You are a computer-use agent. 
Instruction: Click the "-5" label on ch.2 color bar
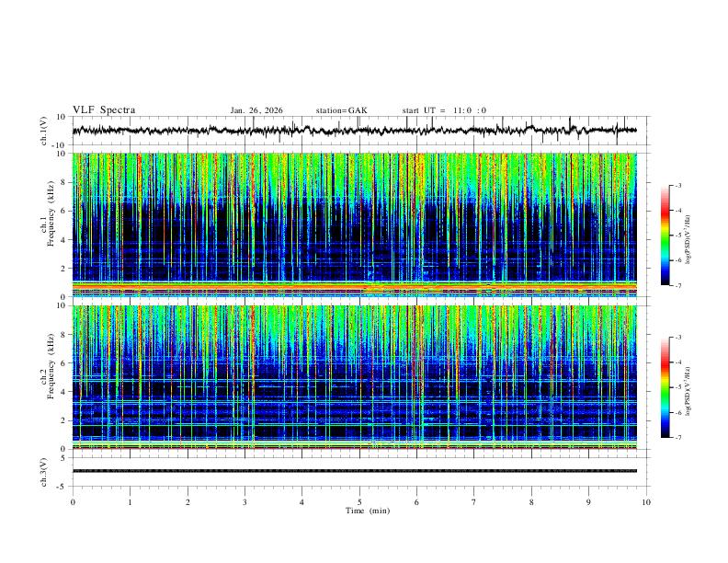pos(677,387)
